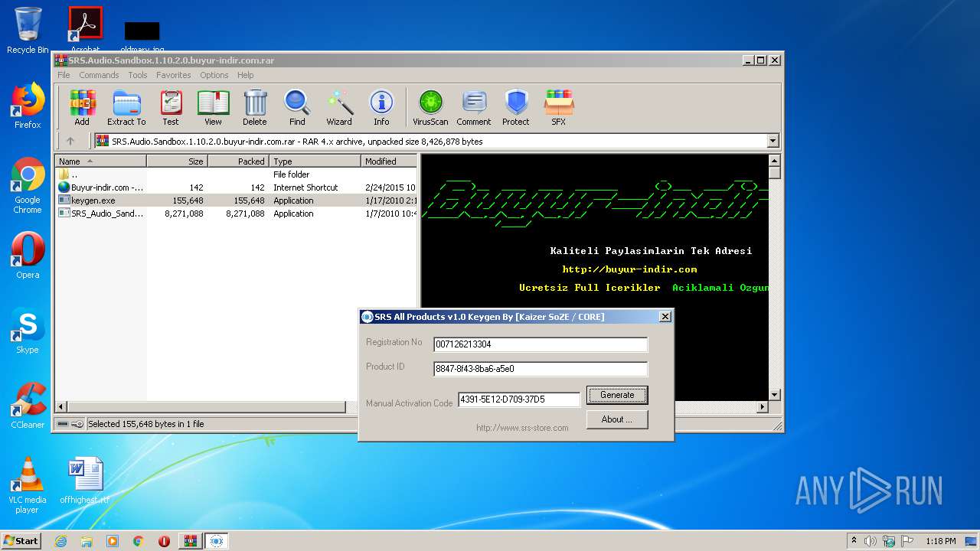Go up one folder level arrow

pyautogui.click(x=70, y=141)
